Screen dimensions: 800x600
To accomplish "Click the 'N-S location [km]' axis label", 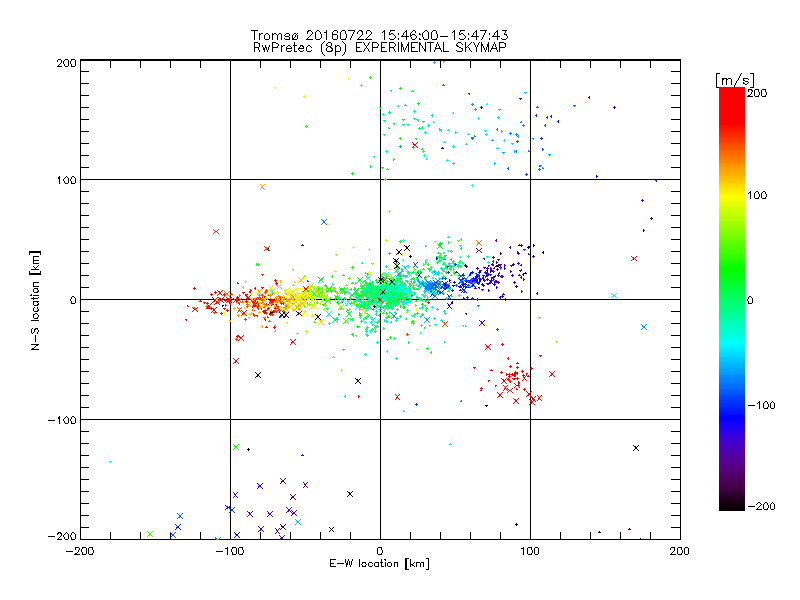I will coord(35,300).
